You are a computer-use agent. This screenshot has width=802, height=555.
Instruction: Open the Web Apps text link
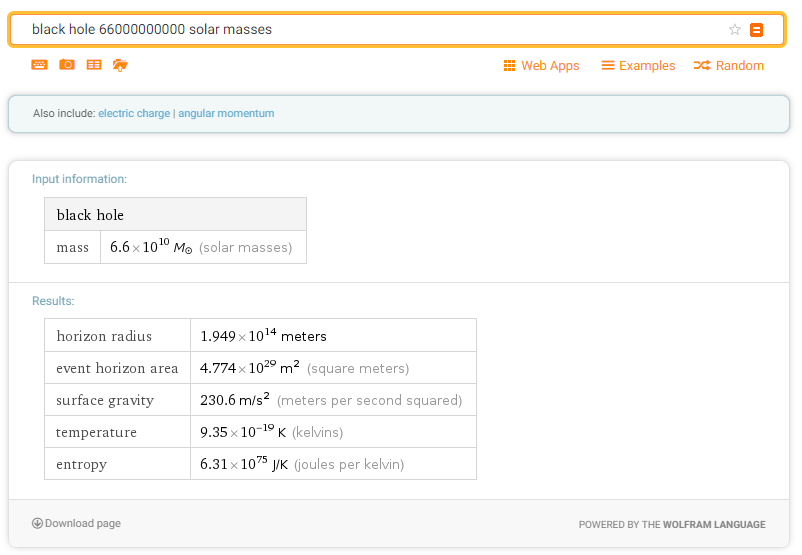[x=550, y=66]
